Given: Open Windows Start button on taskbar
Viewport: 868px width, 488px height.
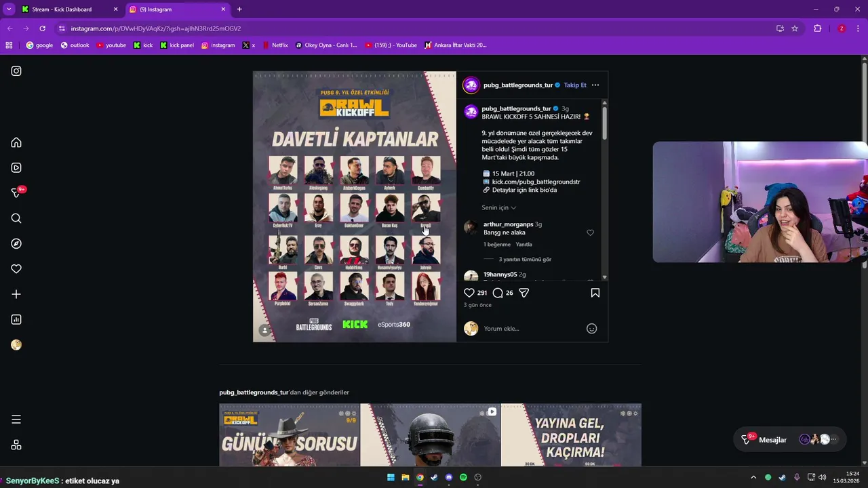Looking at the screenshot, I should tap(391, 477).
